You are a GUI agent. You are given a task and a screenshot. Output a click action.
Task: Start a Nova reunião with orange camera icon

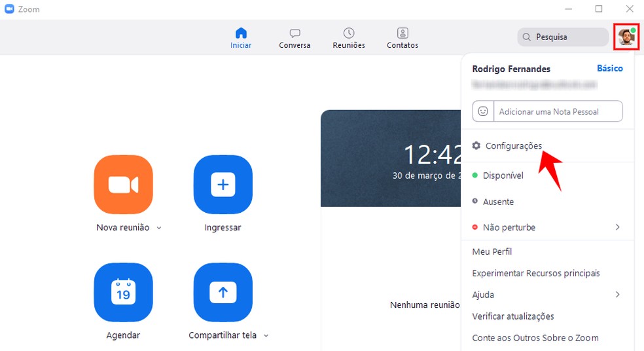[x=123, y=185]
